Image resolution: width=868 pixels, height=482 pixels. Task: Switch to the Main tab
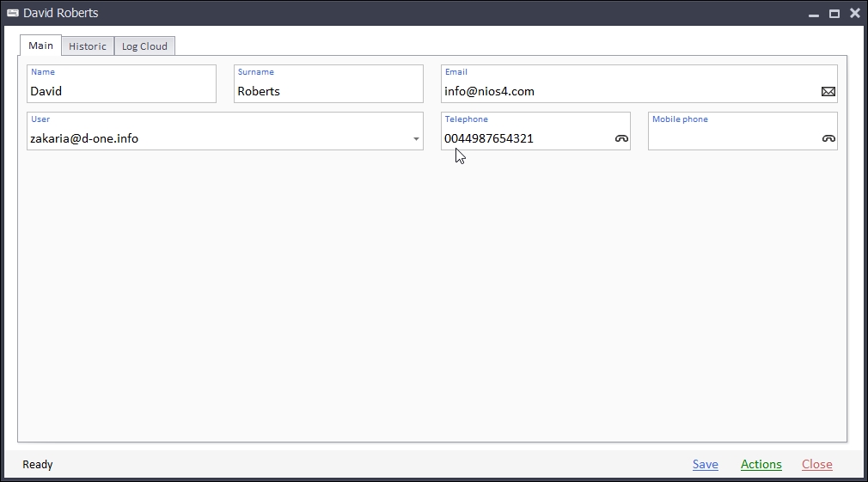(x=40, y=46)
